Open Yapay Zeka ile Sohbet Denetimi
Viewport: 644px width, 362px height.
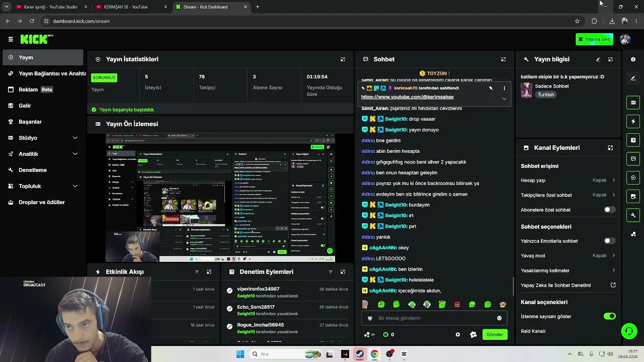coord(568,285)
